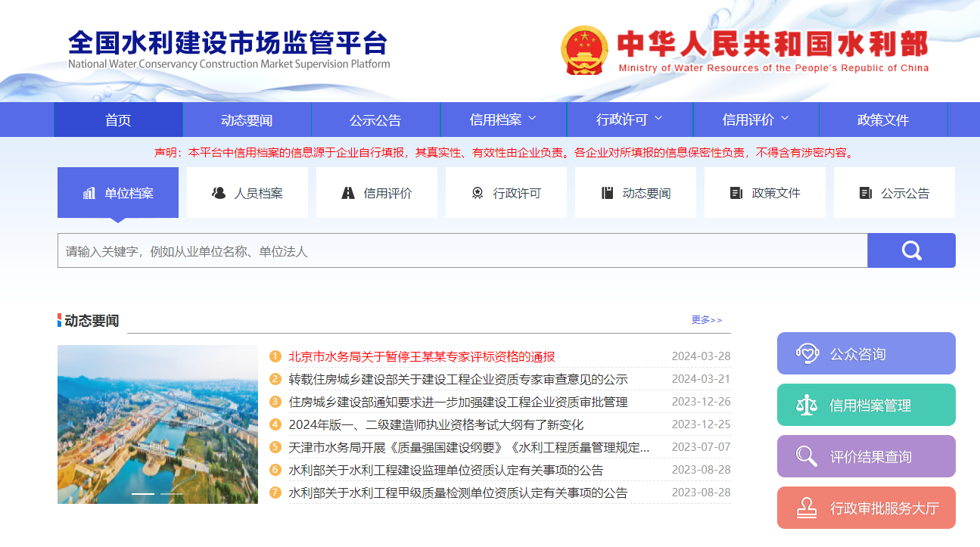Open 政策文件 in the top navigation bar
980x547 pixels.
pos(882,120)
